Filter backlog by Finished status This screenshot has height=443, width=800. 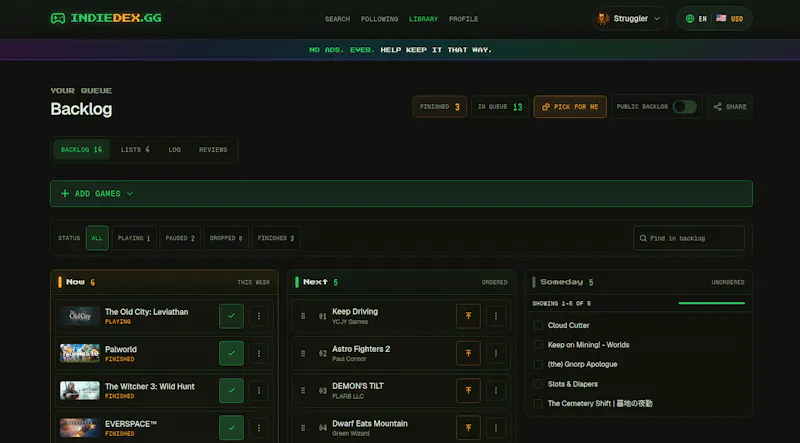[x=276, y=238]
